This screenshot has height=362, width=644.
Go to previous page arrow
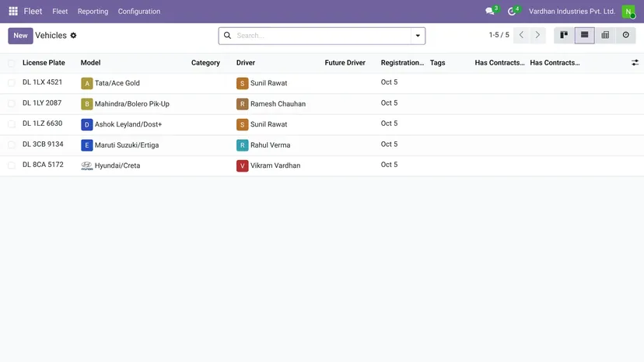click(x=521, y=35)
